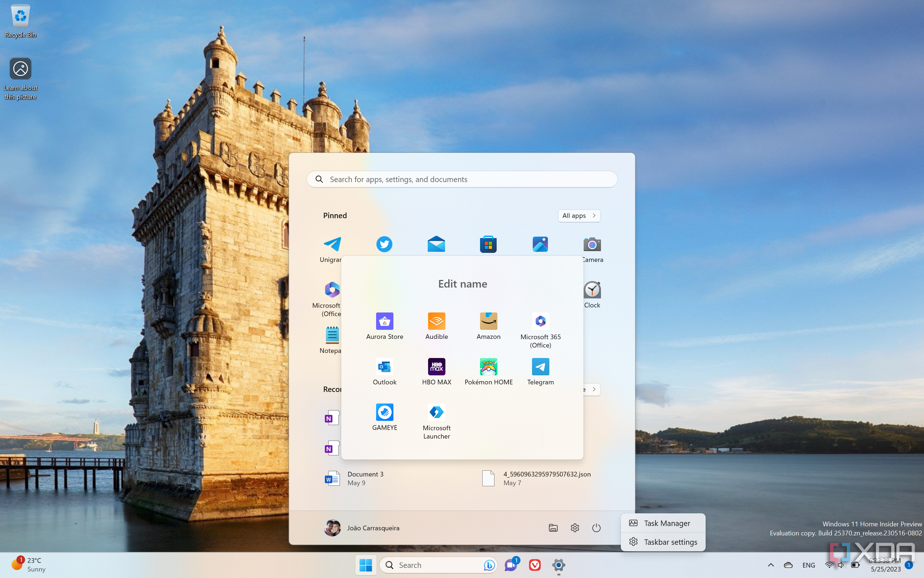Open File Explorer from Start footer

click(553, 528)
